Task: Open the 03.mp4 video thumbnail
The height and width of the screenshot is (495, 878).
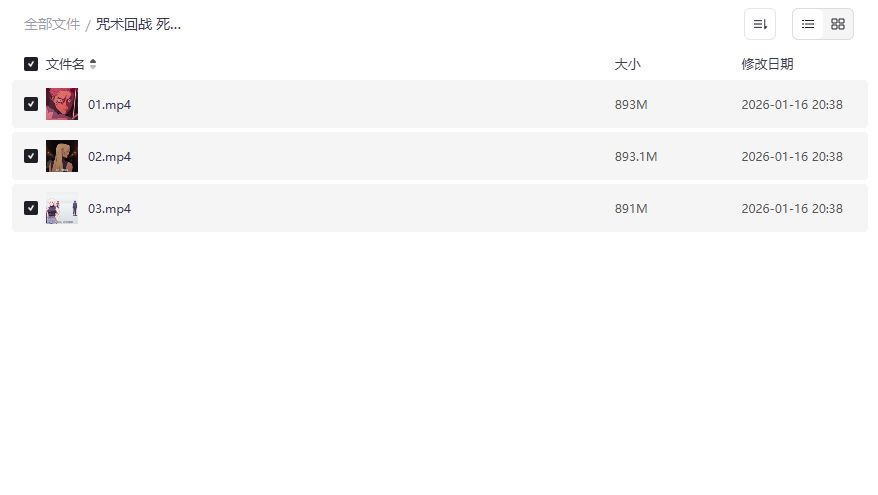Action: tap(62, 208)
